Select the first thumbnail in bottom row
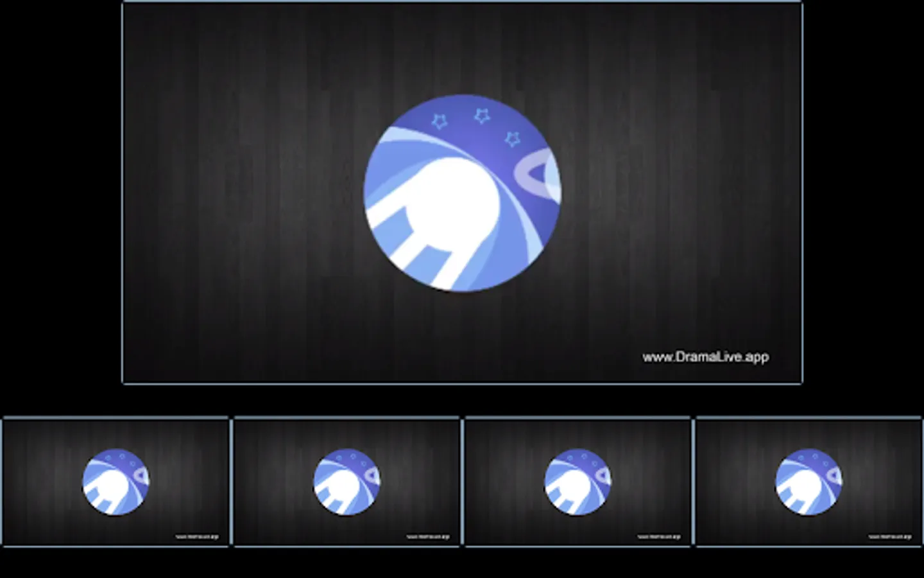 pyautogui.click(x=116, y=482)
